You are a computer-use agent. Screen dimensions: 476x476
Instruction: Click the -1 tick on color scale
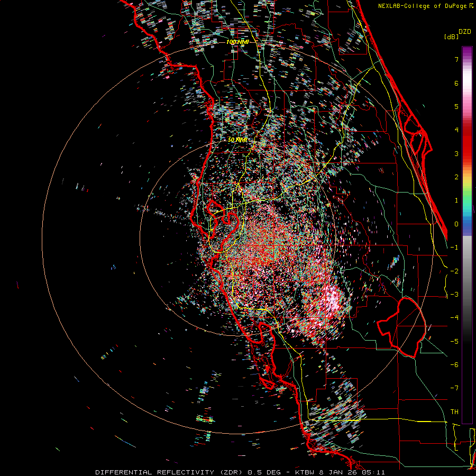click(454, 248)
